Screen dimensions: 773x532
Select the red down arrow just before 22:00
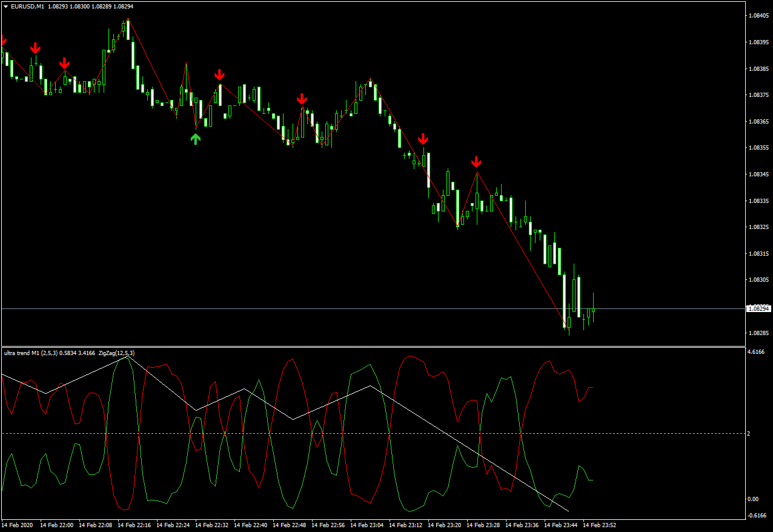[36, 48]
